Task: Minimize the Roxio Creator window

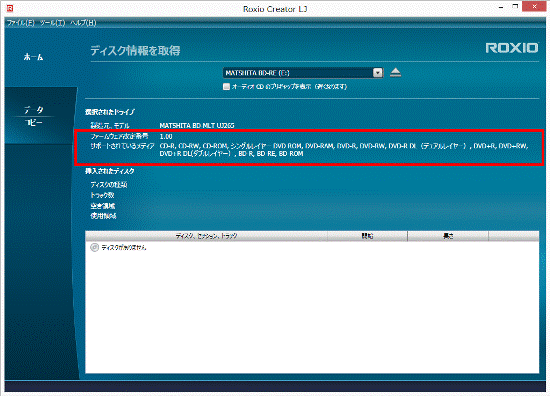Action: (501, 7)
